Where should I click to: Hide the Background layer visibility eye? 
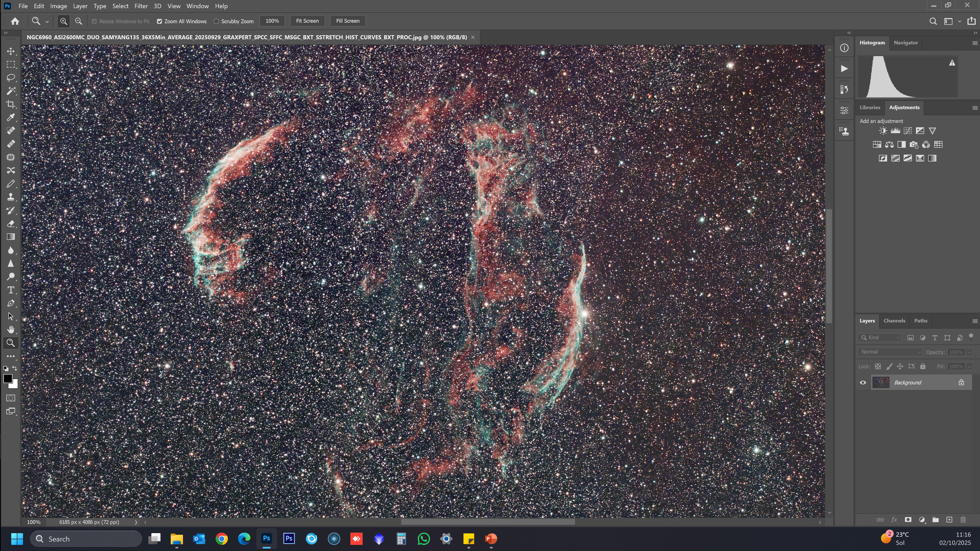863,383
